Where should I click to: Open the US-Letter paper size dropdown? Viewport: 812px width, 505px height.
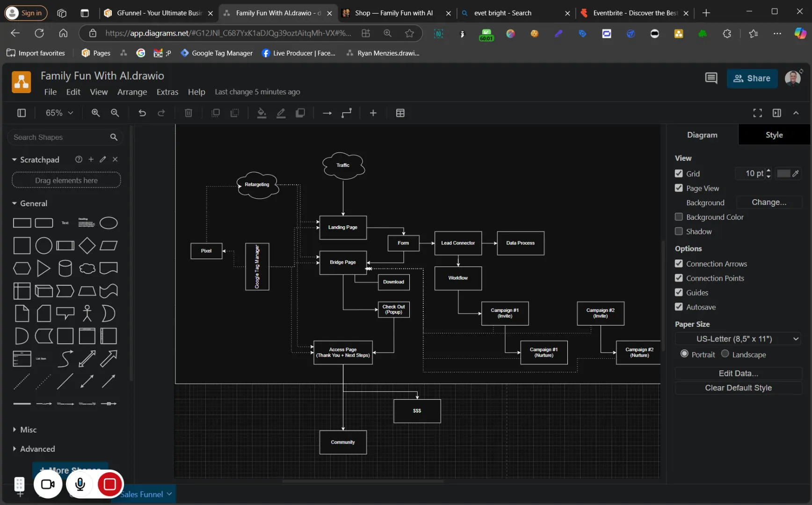point(738,339)
